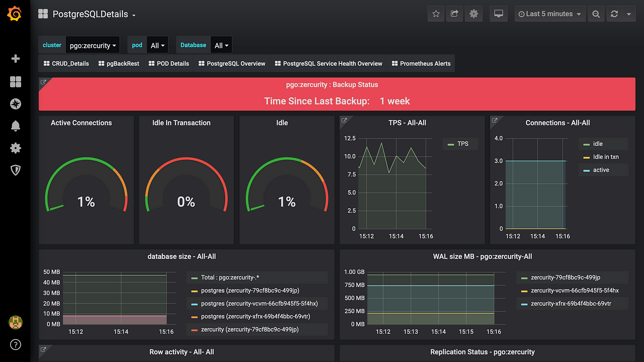Open the PostgreSQLDetails dashboard picker

(x=94, y=14)
